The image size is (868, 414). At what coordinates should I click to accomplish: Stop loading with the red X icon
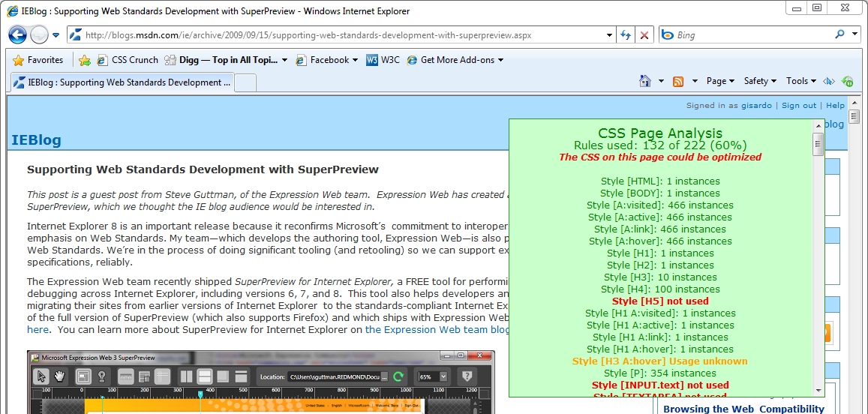pos(644,34)
